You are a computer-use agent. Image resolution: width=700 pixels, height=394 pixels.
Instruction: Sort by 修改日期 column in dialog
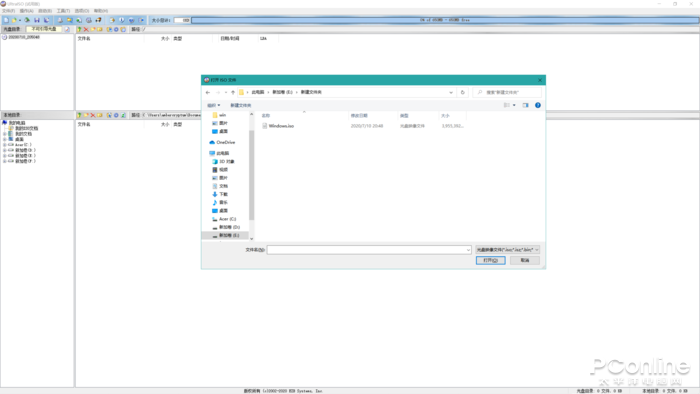click(x=359, y=116)
